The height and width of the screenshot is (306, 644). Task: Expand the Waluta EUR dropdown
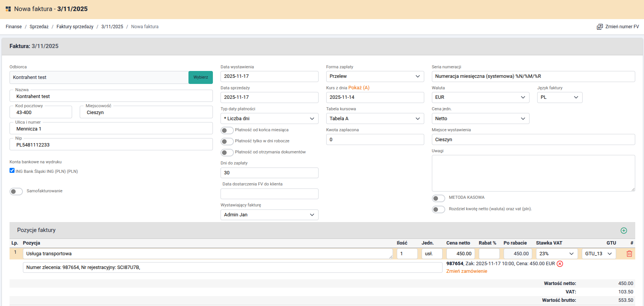click(x=480, y=97)
